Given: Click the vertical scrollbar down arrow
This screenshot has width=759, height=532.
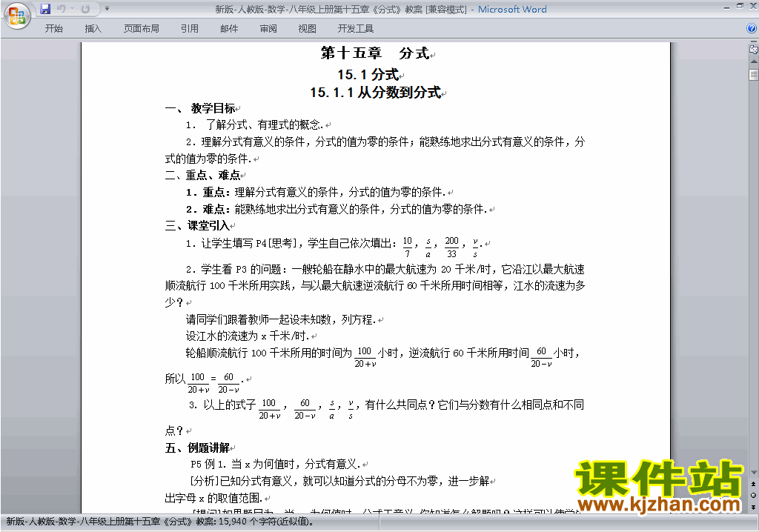Looking at the screenshot, I should click(x=754, y=473).
